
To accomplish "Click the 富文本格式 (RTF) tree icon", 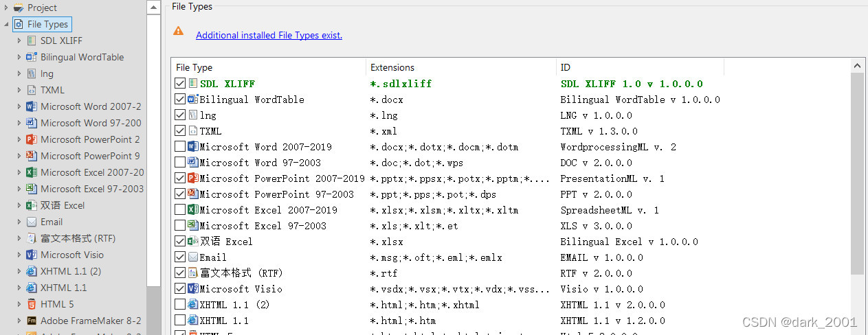I will (x=31, y=238).
